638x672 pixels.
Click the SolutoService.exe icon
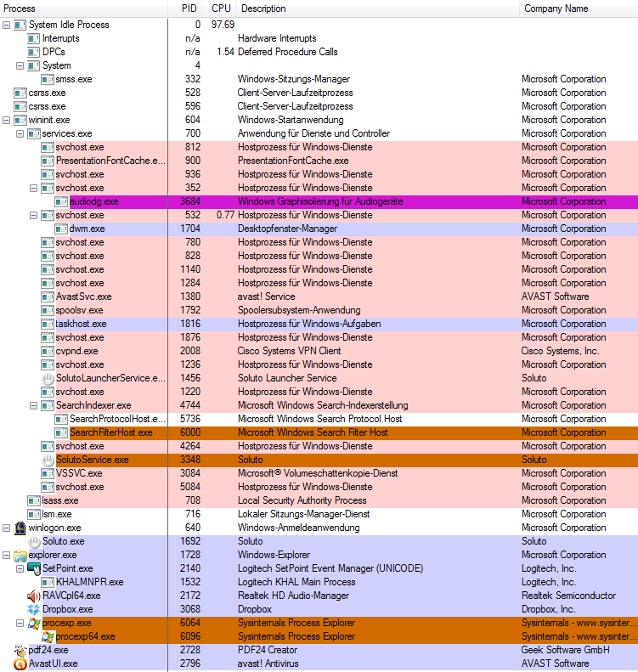(x=47, y=460)
